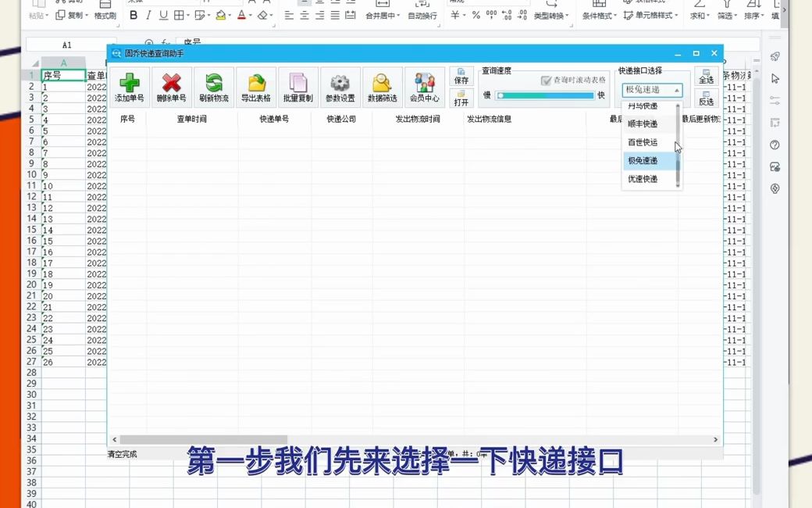This screenshot has height=508, width=812.
Task: Click the 导出表格 (export table) icon
Action: coord(255,84)
